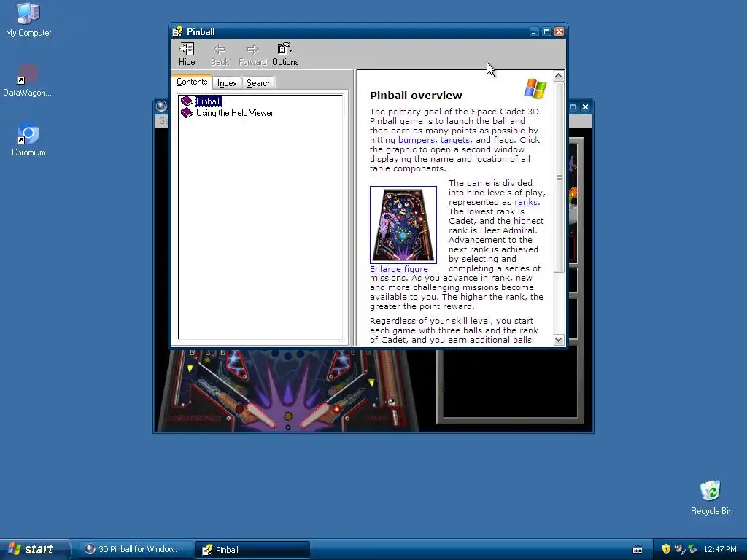Click the book icon beside Using the Help Viewer
This screenshot has width=747, height=560.
(187, 113)
